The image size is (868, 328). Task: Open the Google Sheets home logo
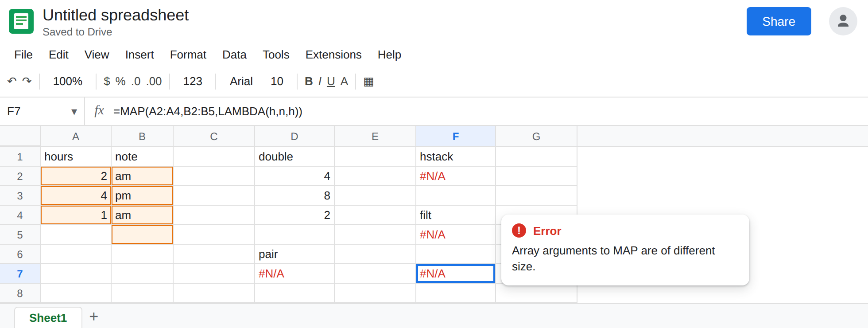21,21
